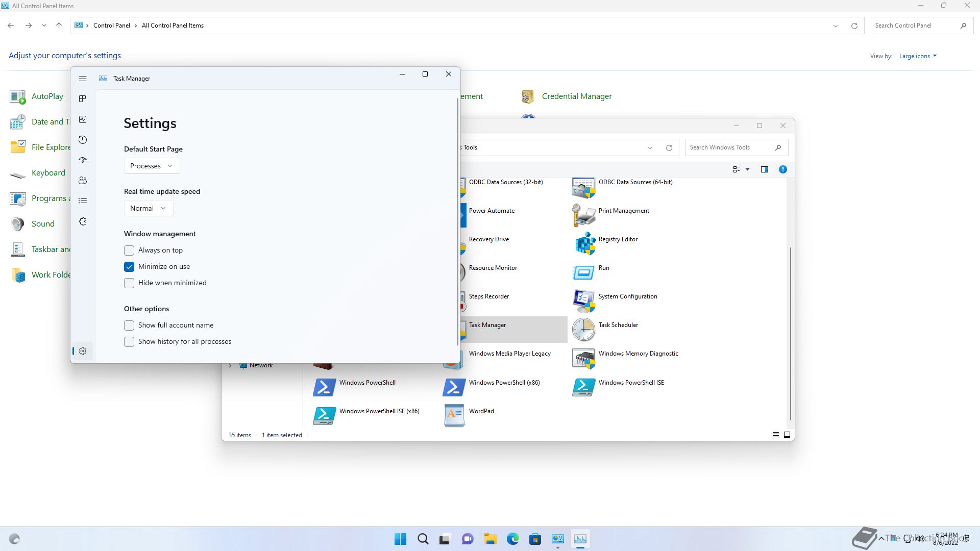The width and height of the screenshot is (980, 551).
Task: Select the System Configuration icon
Action: (x=583, y=301)
